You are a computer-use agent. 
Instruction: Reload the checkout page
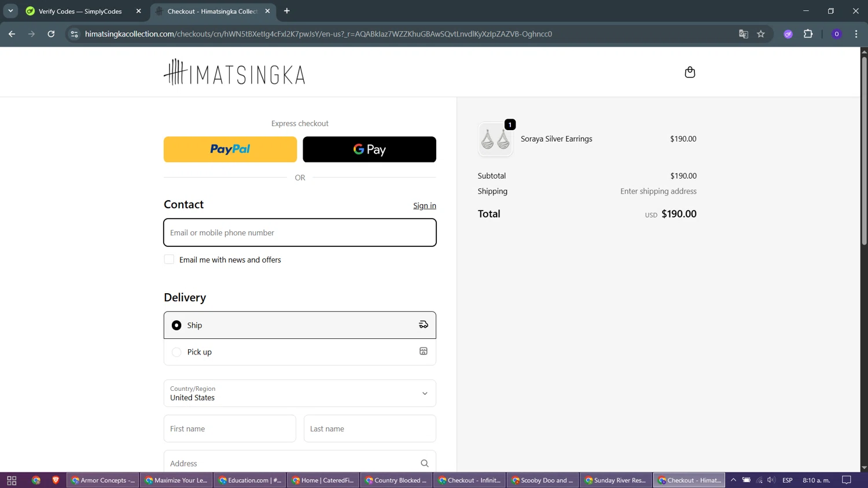point(51,34)
